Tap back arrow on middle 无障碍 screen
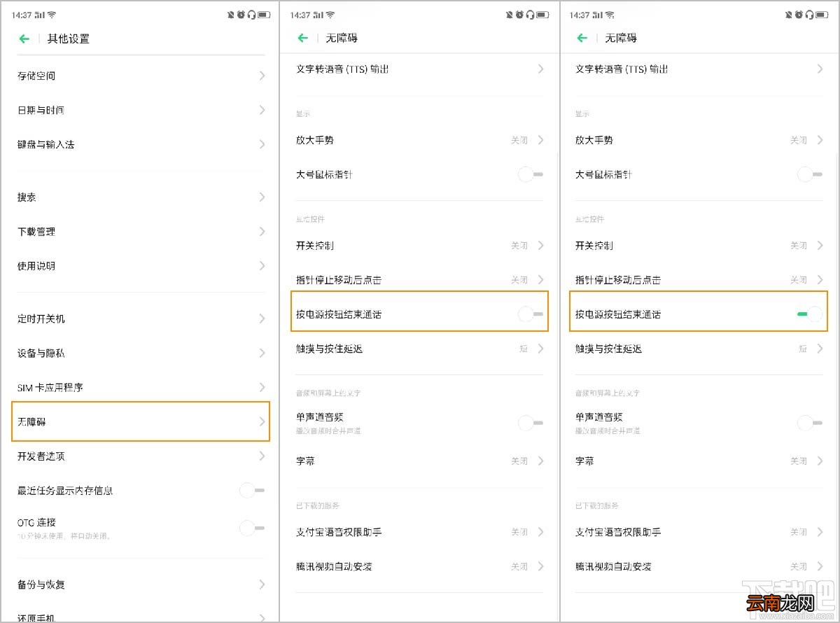Screen dimensions: 840x623 tap(303, 38)
